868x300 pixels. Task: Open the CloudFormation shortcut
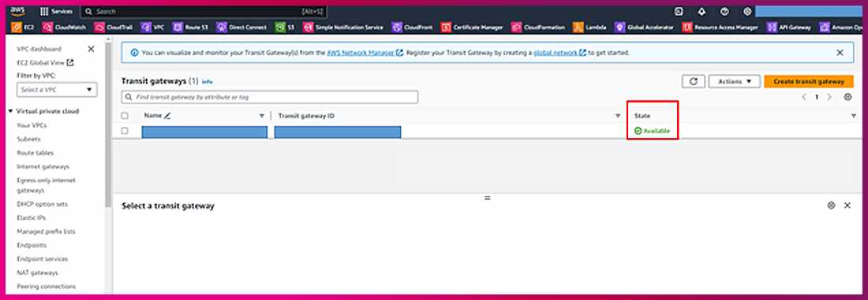pos(539,27)
